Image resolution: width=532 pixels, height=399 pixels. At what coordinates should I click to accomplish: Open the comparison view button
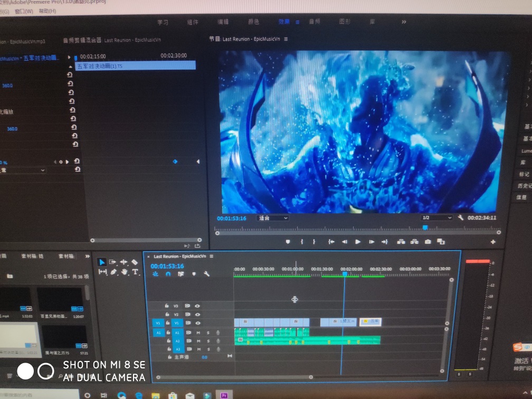[x=441, y=242]
